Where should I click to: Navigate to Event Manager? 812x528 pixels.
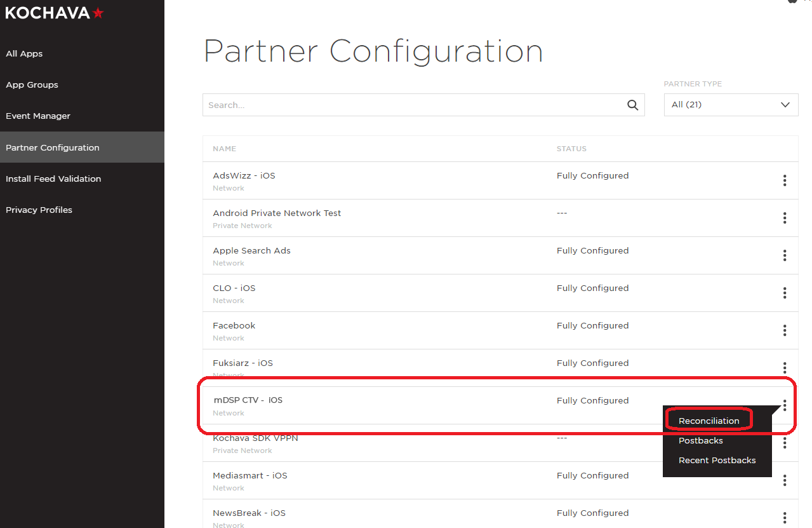coord(38,116)
